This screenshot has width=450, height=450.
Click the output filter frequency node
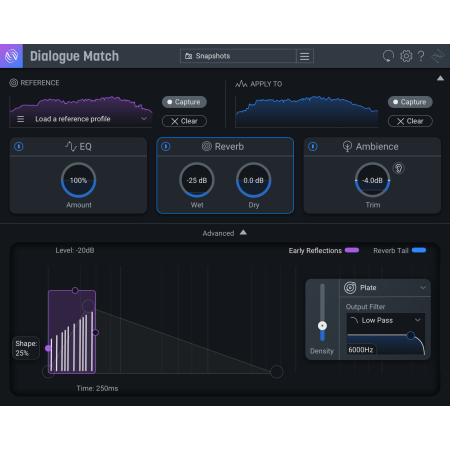point(411,335)
